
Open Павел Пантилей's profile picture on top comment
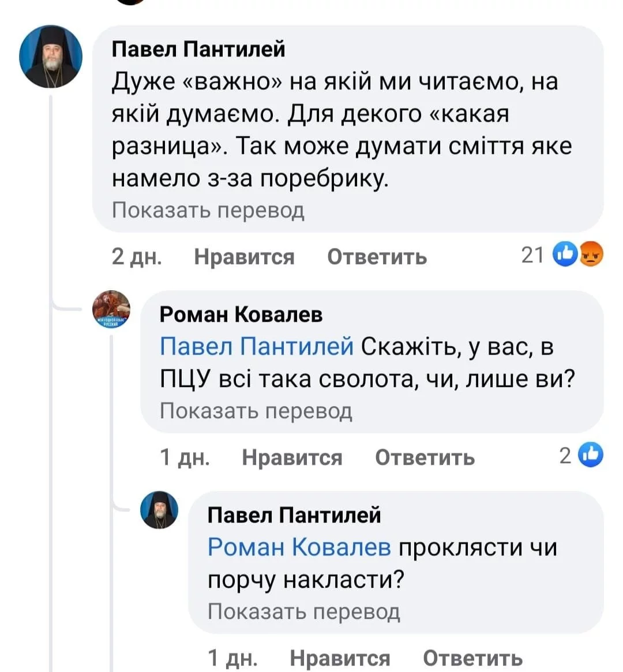point(51,58)
